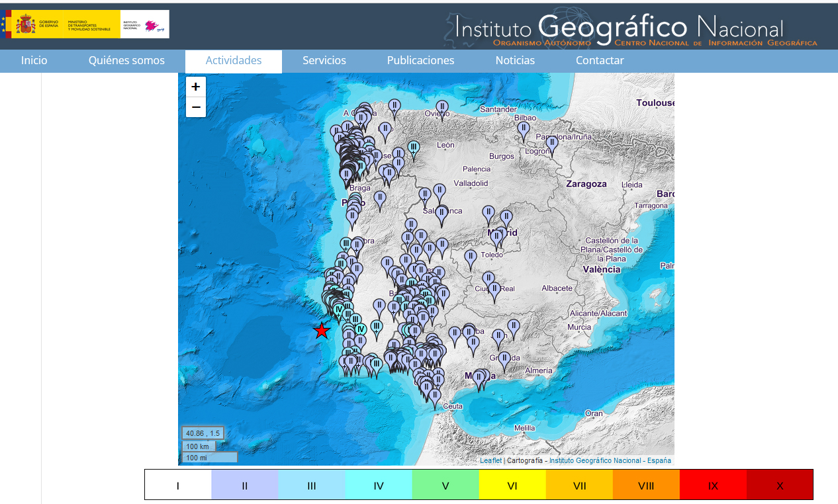Follow the Leaflet attribution link

click(490, 460)
